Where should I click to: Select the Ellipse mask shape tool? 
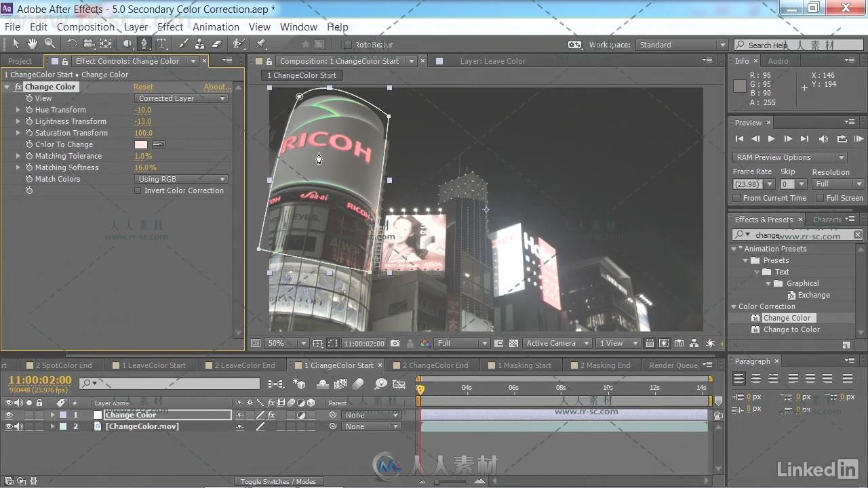coord(127,44)
